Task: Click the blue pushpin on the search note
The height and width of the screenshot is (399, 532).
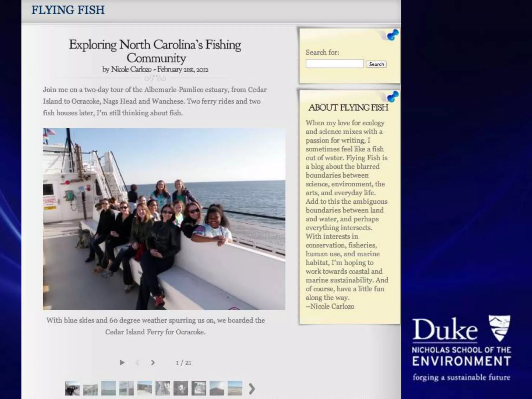Action: pos(393,35)
